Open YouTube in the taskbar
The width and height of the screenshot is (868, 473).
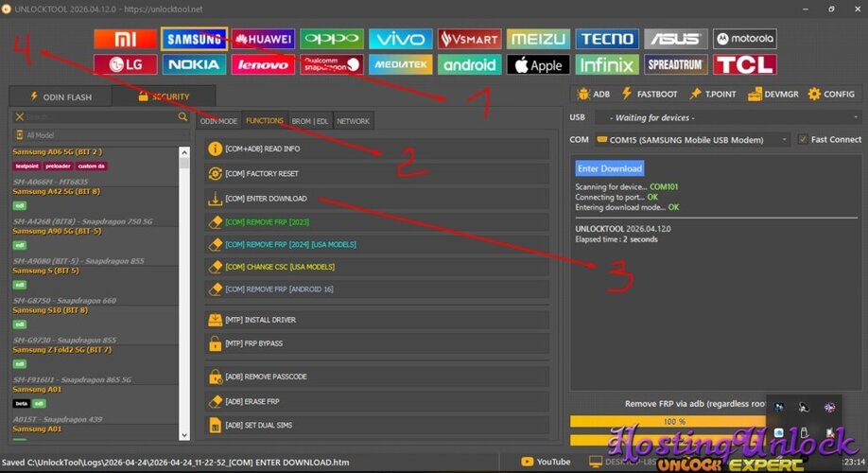(x=546, y=462)
